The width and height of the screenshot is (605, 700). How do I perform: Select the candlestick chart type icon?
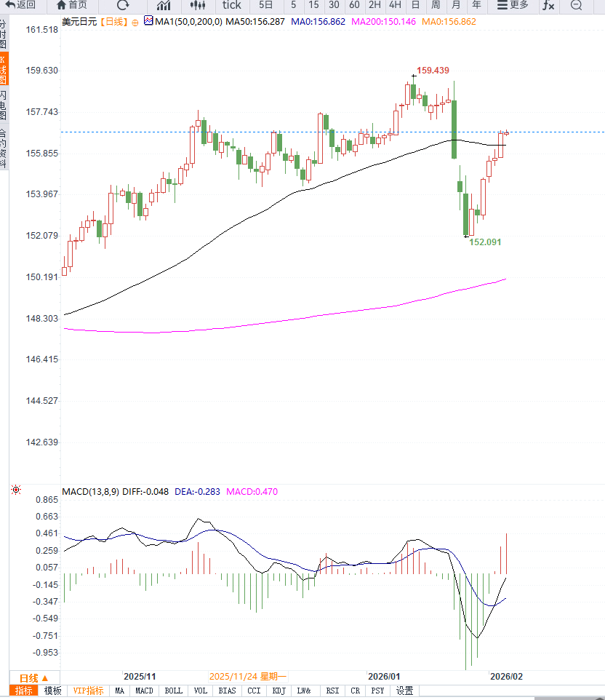(x=198, y=5)
